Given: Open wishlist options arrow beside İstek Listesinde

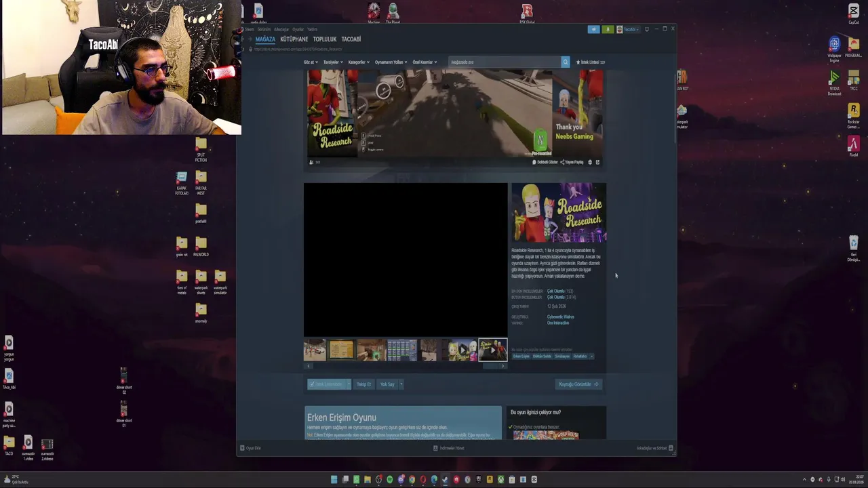Looking at the screenshot, I should [349, 384].
